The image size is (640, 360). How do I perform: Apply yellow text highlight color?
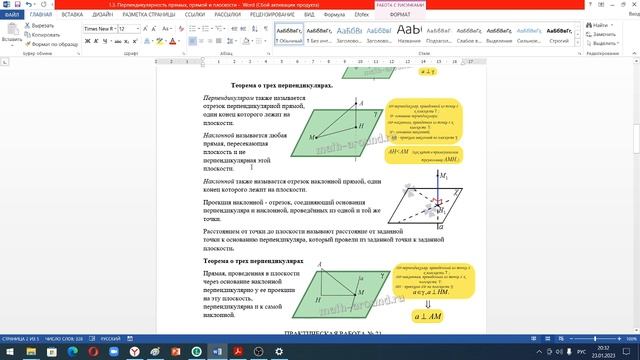click(160, 41)
